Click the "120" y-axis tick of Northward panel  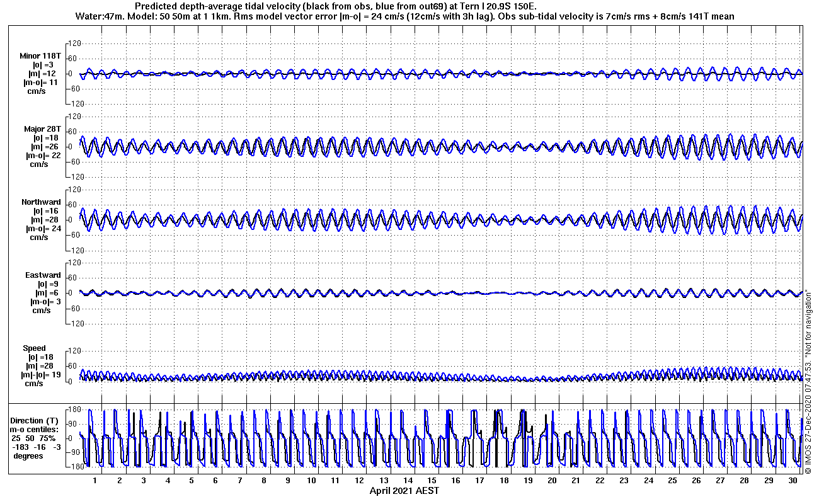click(x=75, y=190)
